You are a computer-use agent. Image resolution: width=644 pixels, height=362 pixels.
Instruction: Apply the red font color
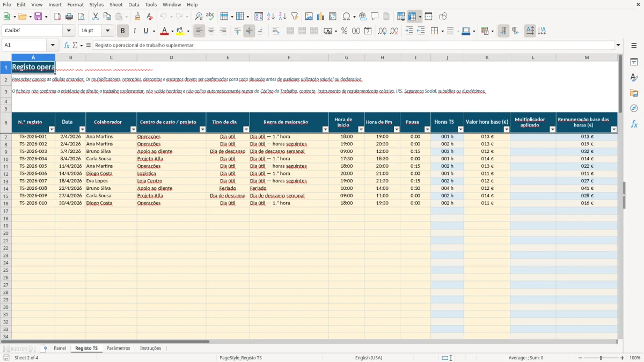coord(165,31)
